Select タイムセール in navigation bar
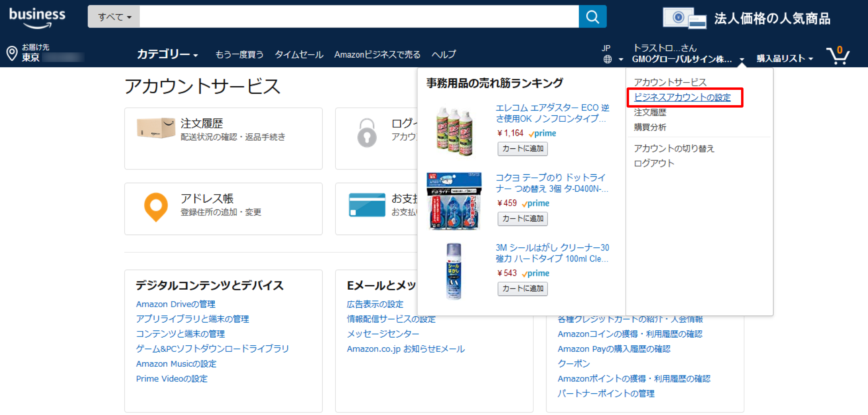Screen dimensions: 868x415 pyautogui.click(x=299, y=54)
